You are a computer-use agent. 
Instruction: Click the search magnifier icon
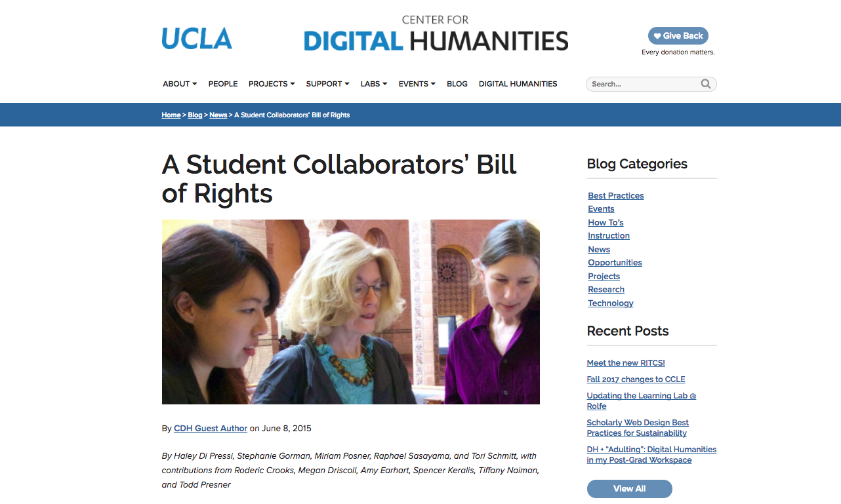(705, 84)
